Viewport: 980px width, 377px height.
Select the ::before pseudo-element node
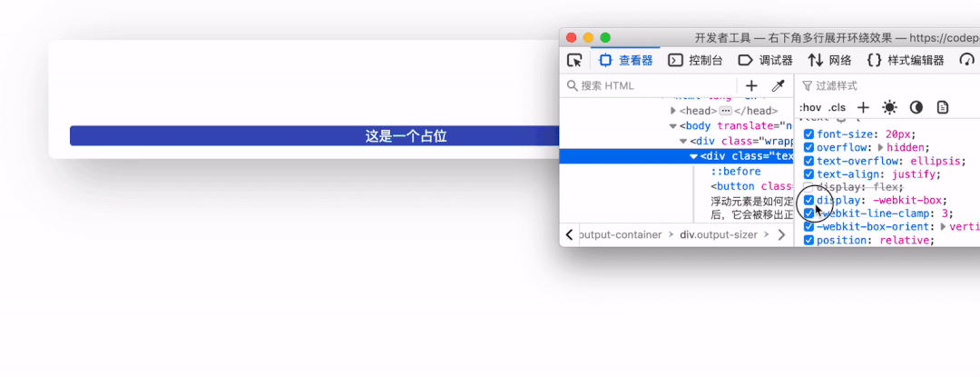(x=736, y=172)
